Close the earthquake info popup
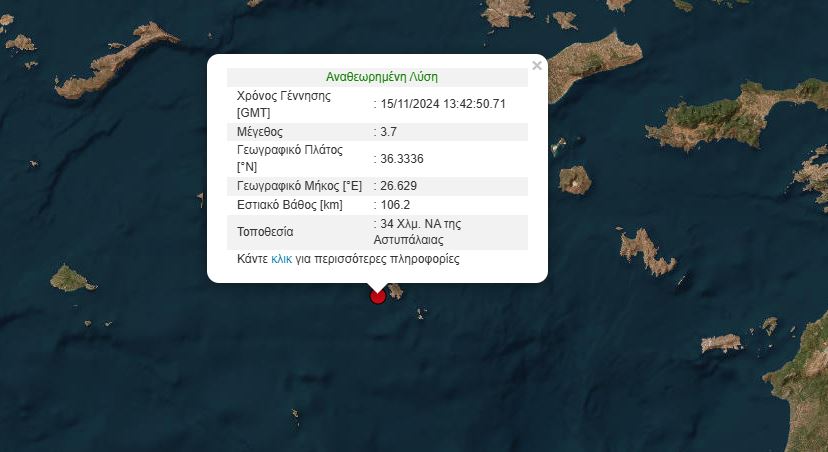The width and height of the screenshot is (828, 452). click(537, 66)
